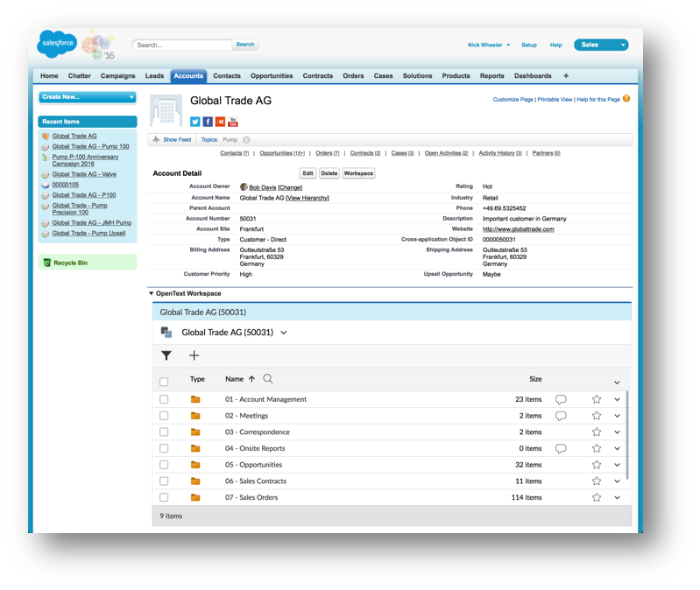Screen dimensions: 700x590
Task: Switch to the Opportunities tab
Action: [x=272, y=76]
